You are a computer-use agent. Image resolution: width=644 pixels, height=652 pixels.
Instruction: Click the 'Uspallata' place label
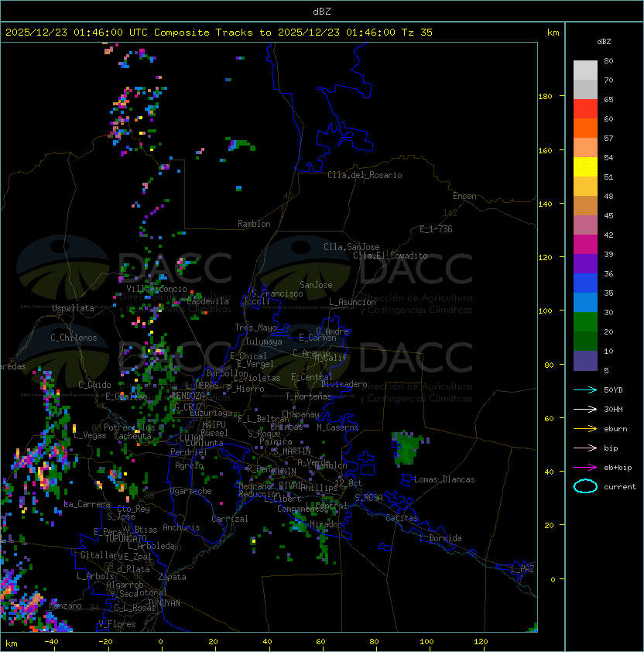click(x=74, y=308)
